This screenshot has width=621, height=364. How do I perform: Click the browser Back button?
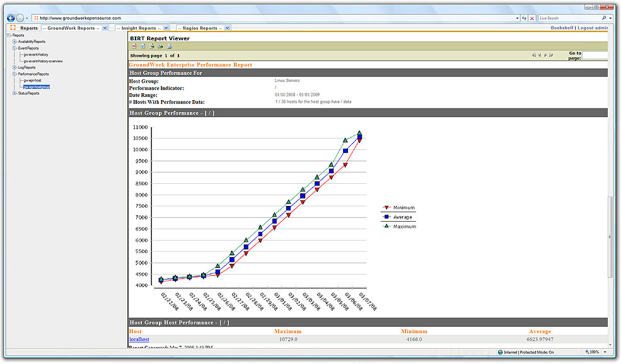(x=11, y=18)
